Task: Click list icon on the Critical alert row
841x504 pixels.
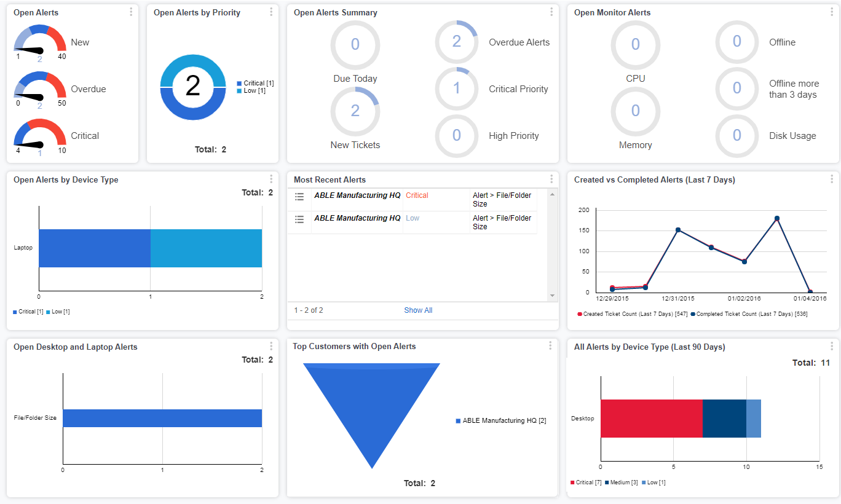Action: tap(299, 197)
